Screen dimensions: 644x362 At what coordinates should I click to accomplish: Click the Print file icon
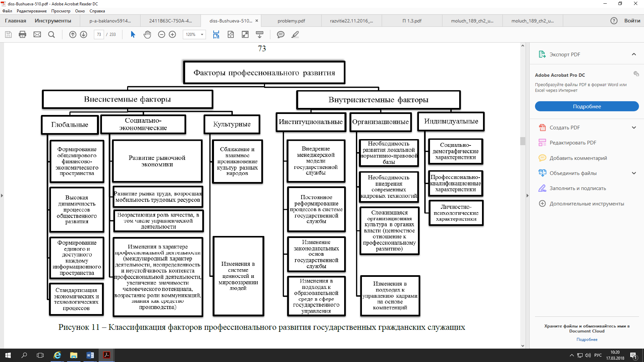22,35
